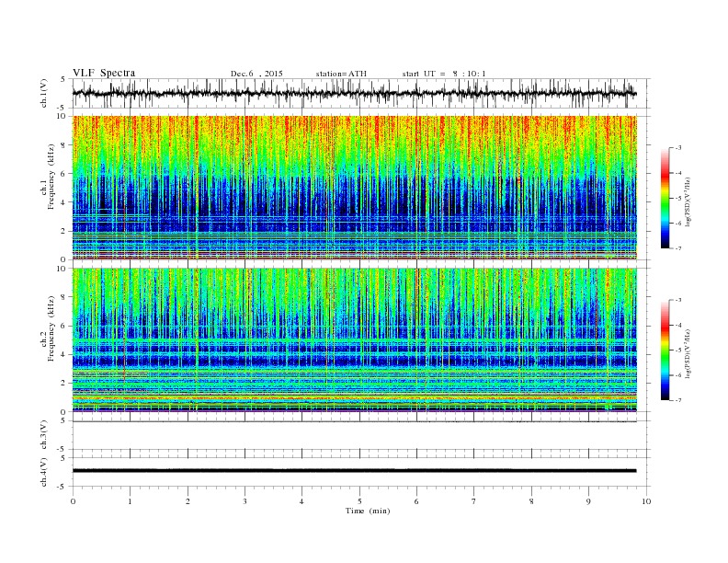
Task: Click tick label "7" on the Time axis
Action: [x=474, y=501]
